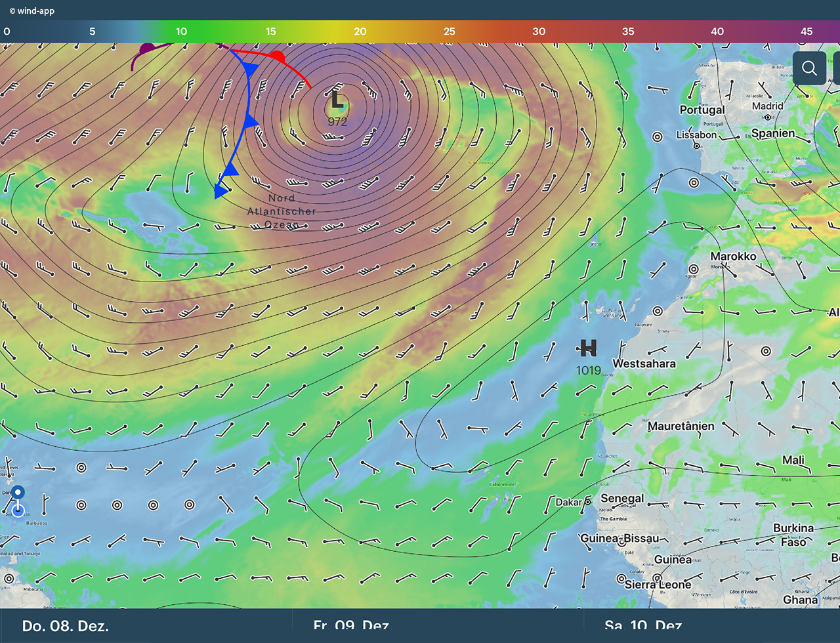Click the Sierra Leone label
The height and width of the screenshot is (643, 840).
pyautogui.click(x=658, y=585)
